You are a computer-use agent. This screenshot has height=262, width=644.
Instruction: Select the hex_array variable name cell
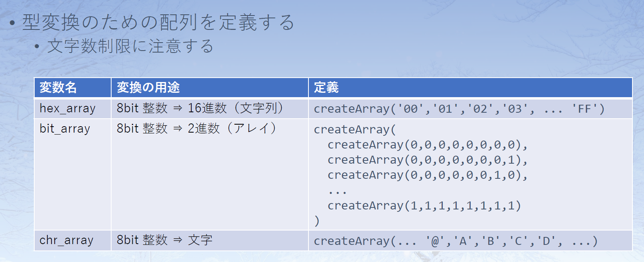point(73,108)
